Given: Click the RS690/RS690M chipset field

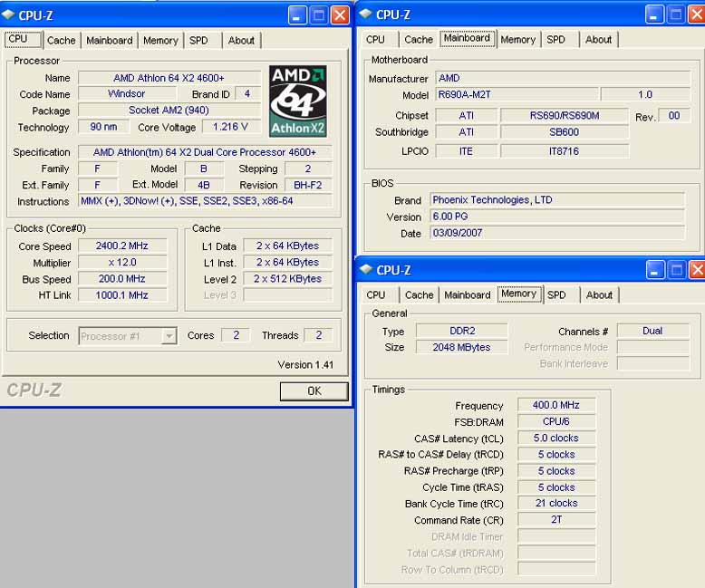Looking at the screenshot, I should (x=565, y=116).
